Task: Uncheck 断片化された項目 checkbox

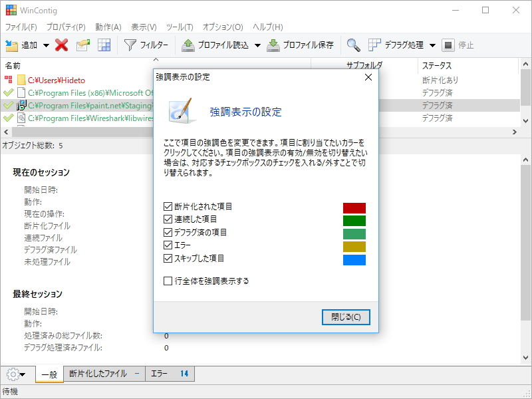Action: (168, 206)
